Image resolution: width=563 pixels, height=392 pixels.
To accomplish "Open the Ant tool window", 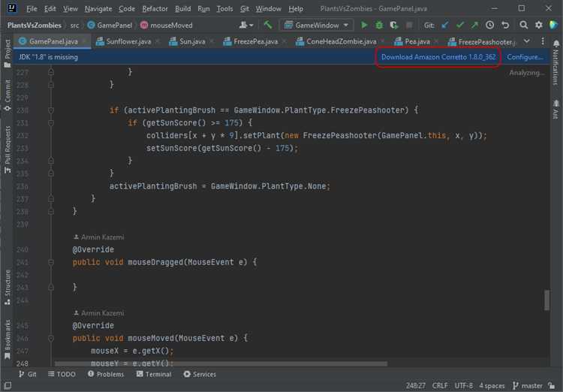I will click(x=555, y=109).
